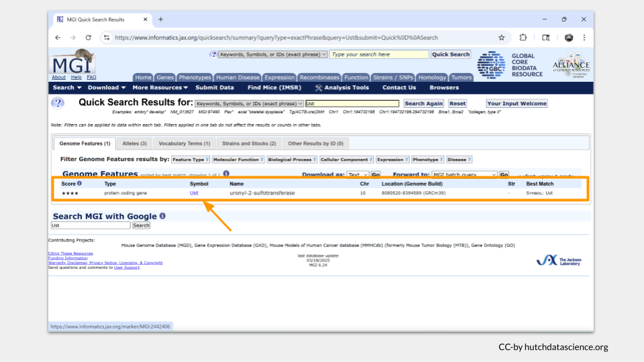
Task: Click the browser forward arrow
Action: 72,38
